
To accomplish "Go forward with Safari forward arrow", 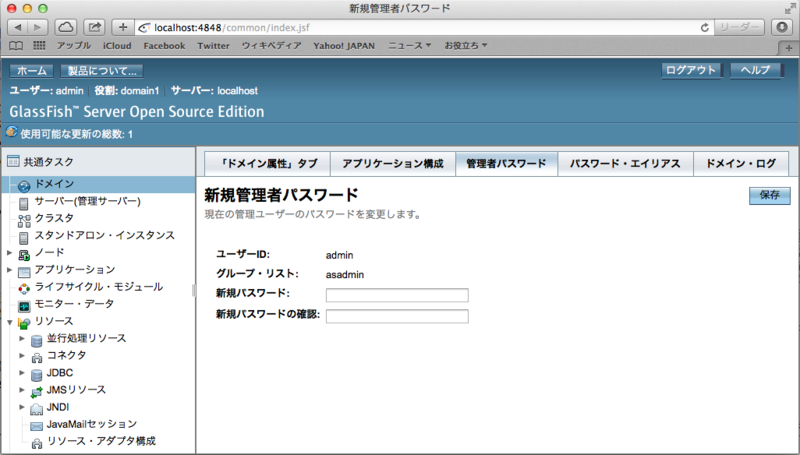I will (x=38, y=27).
